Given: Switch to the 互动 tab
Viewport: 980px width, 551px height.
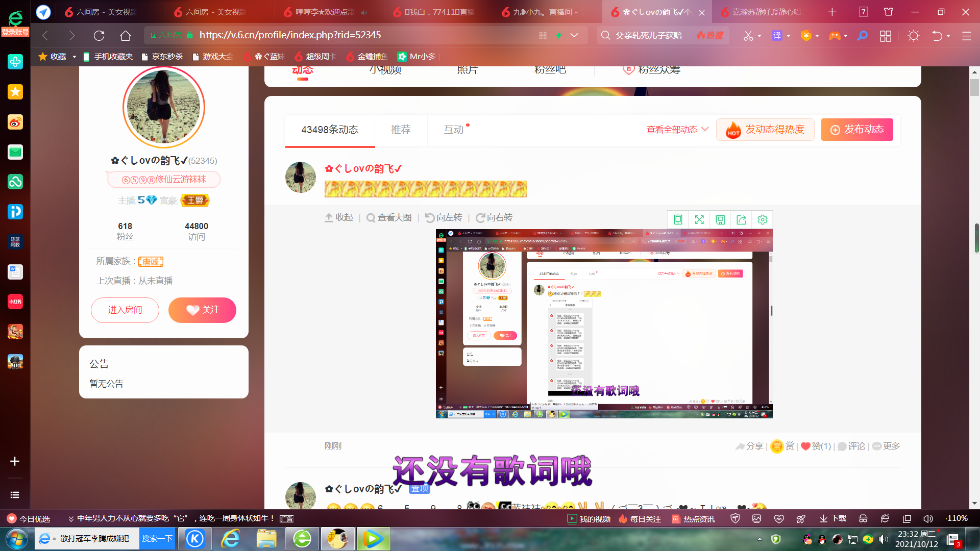Looking at the screenshot, I should click(x=454, y=130).
